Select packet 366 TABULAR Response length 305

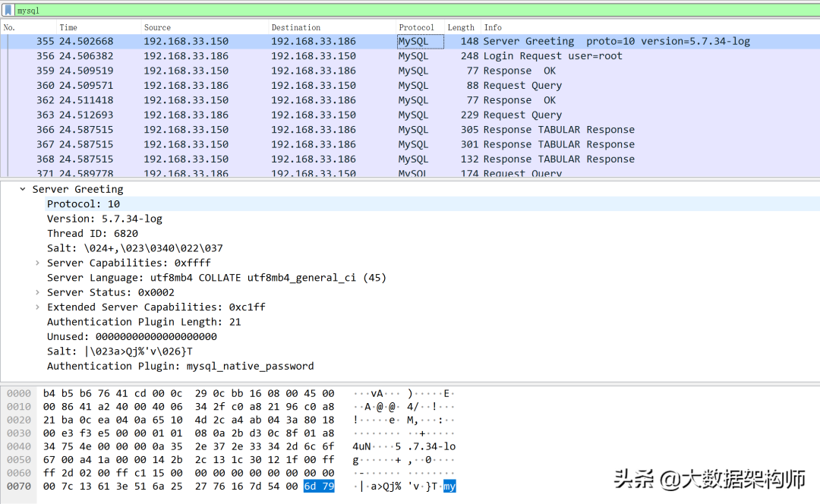coord(410,129)
